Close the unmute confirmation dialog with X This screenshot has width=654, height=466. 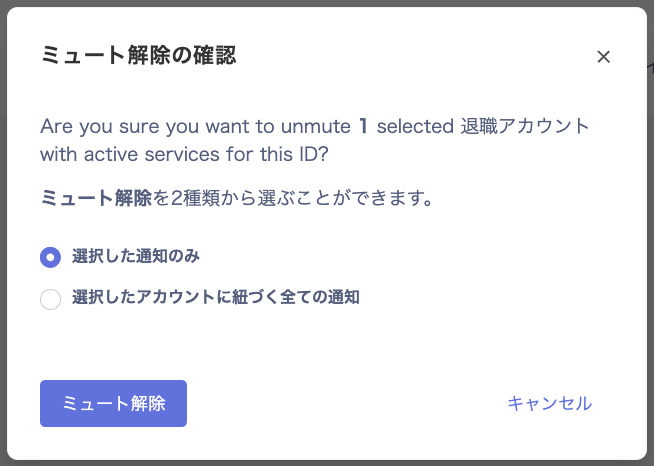coord(603,57)
